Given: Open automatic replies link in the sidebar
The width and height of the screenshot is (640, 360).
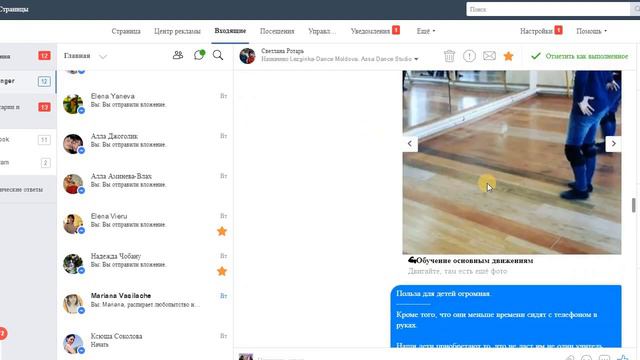Looking at the screenshot, I should point(21,190).
